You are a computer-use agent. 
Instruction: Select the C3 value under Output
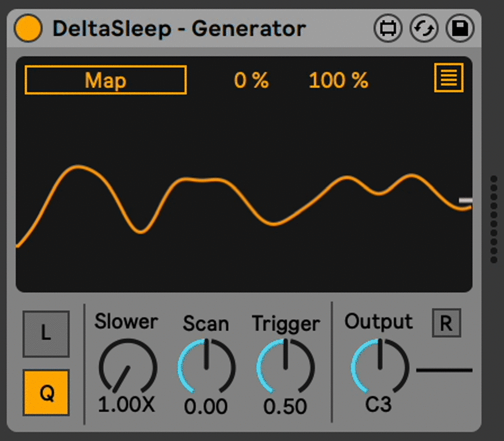click(378, 405)
